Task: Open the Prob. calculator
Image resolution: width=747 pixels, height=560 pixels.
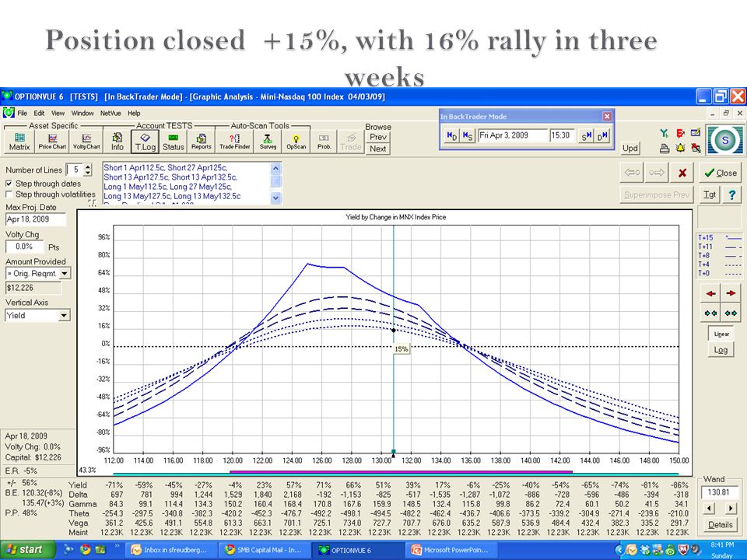Action: (324, 142)
